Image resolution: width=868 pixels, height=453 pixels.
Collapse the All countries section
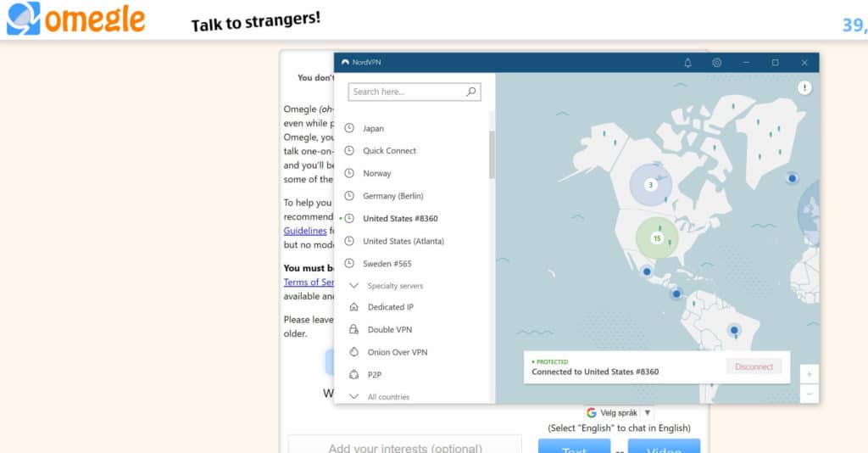[353, 396]
